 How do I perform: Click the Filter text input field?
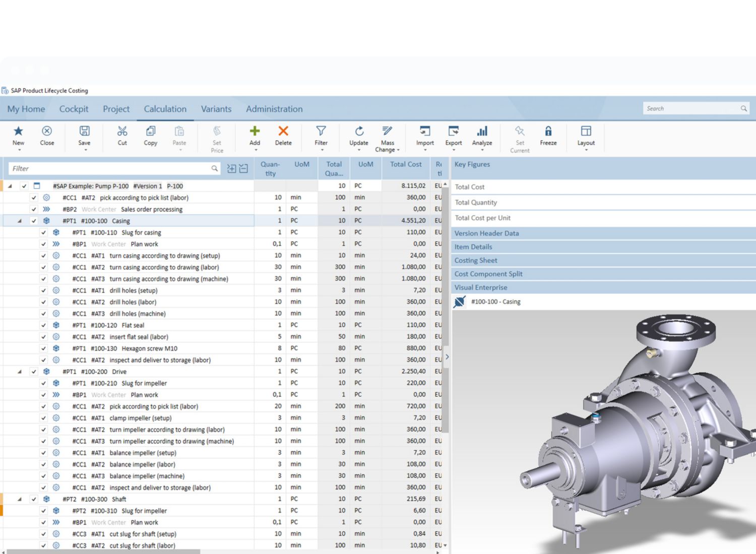click(110, 169)
